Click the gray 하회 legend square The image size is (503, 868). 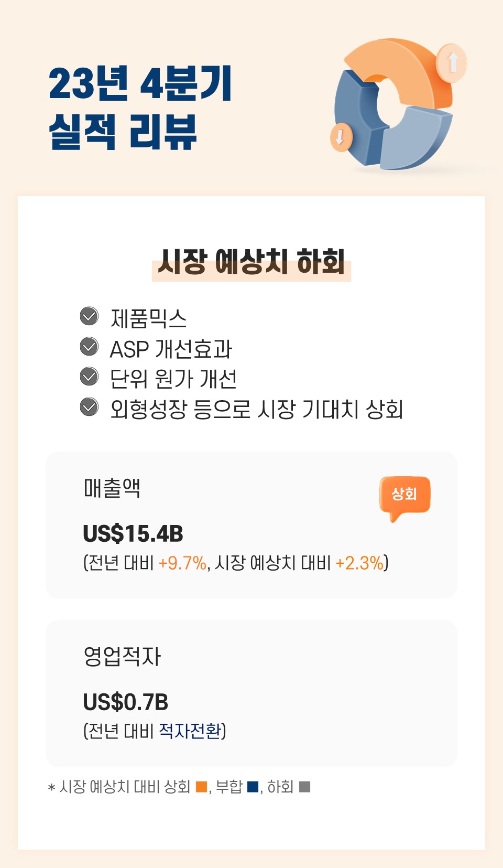tap(304, 787)
